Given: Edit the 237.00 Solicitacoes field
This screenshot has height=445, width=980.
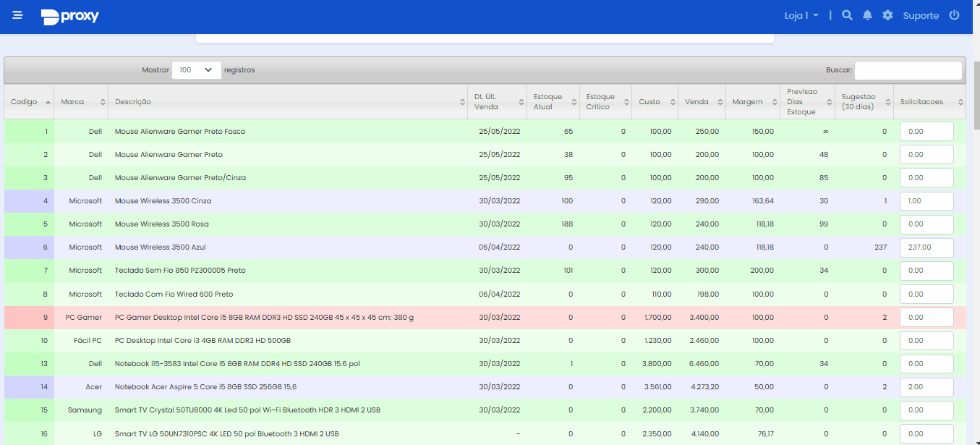Looking at the screenshot, I should pyautogui.click(x=926, y=247).
